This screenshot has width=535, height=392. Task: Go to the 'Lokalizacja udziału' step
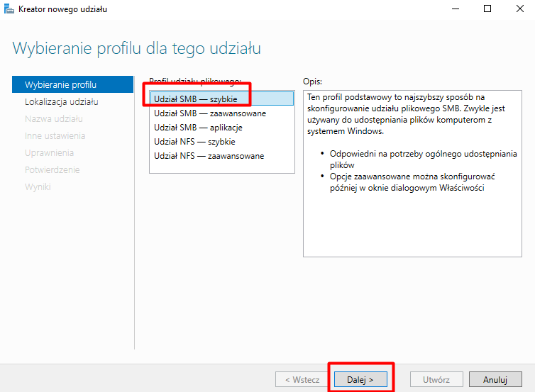point(62,102)
